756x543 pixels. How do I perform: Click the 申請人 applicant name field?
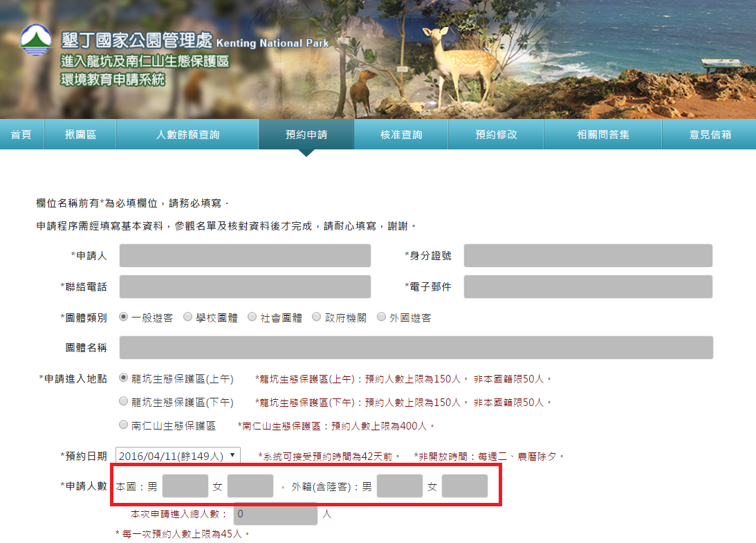[244, 255]
